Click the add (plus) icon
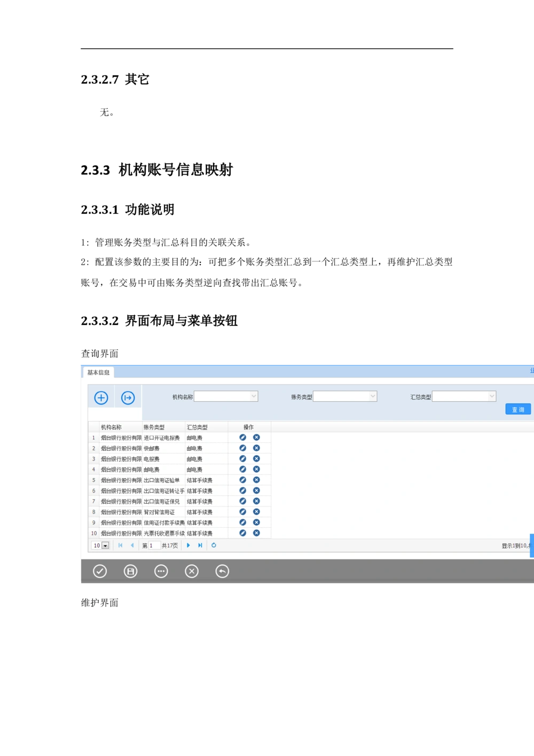This screenshot has height=756, width=534. click(x=101, y=398)
